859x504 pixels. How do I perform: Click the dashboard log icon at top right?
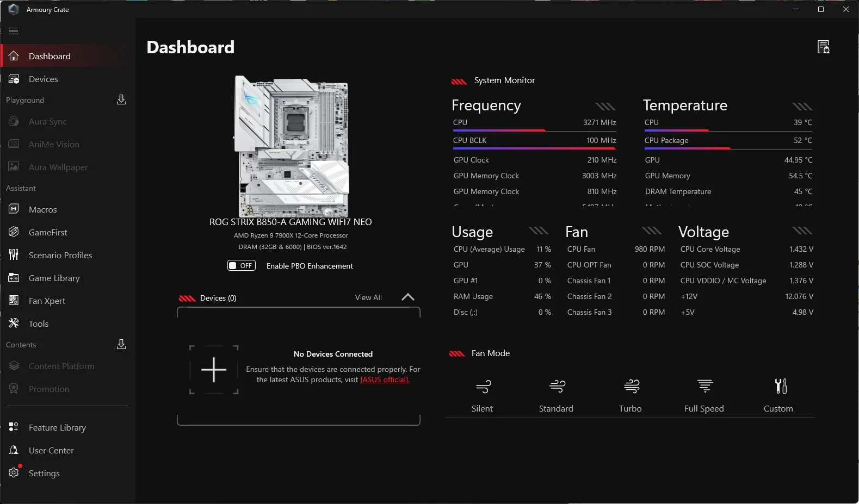[823, 47]
